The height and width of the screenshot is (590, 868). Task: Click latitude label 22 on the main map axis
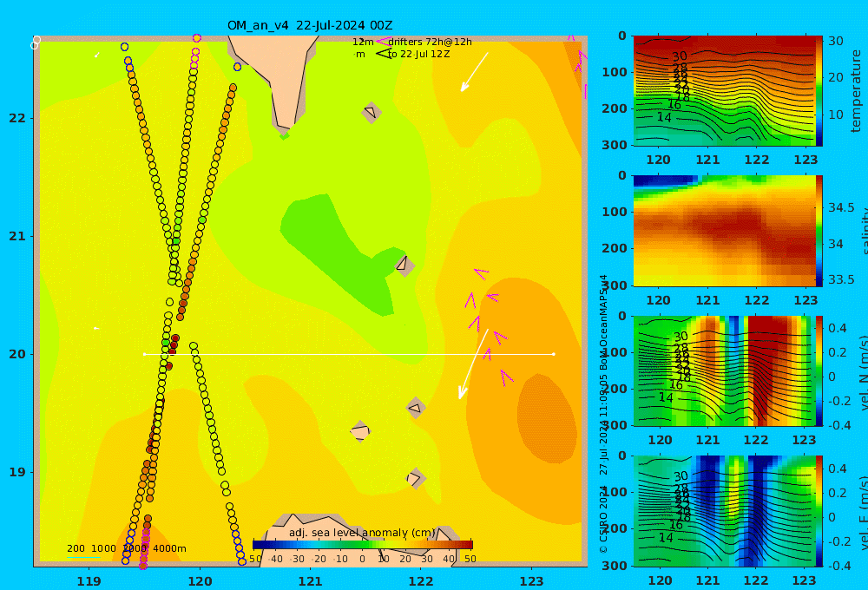pos(16,118)
